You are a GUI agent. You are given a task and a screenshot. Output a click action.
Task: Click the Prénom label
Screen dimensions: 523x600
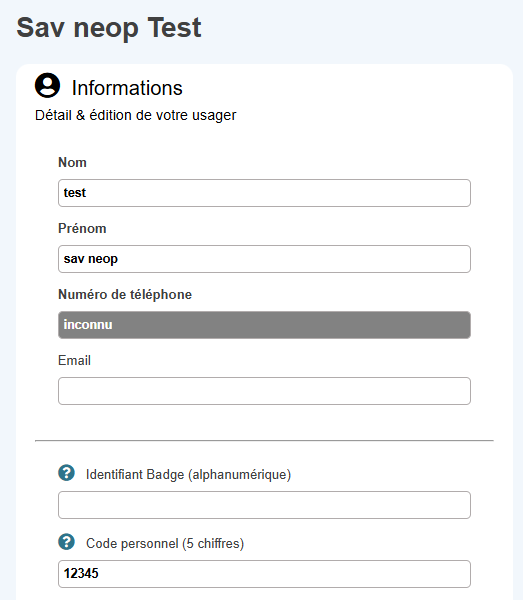[x=82, y=228]
